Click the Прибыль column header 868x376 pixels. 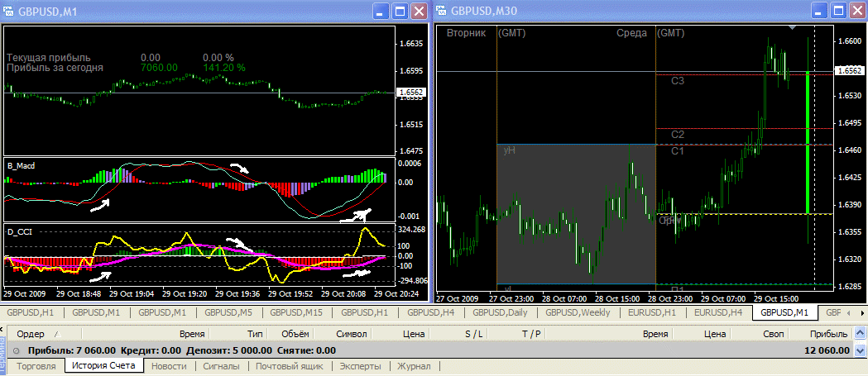827,334
